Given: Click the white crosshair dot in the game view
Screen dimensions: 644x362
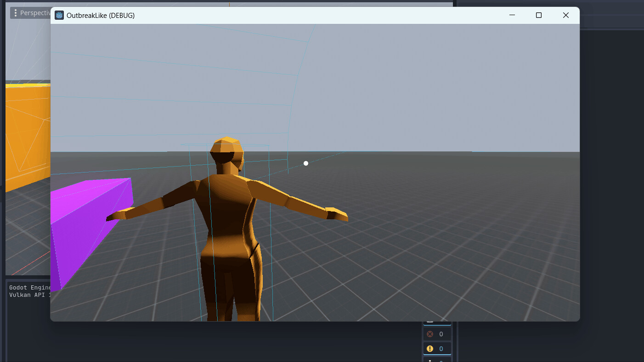Looking at the screenshot, I should click(306, 163).
